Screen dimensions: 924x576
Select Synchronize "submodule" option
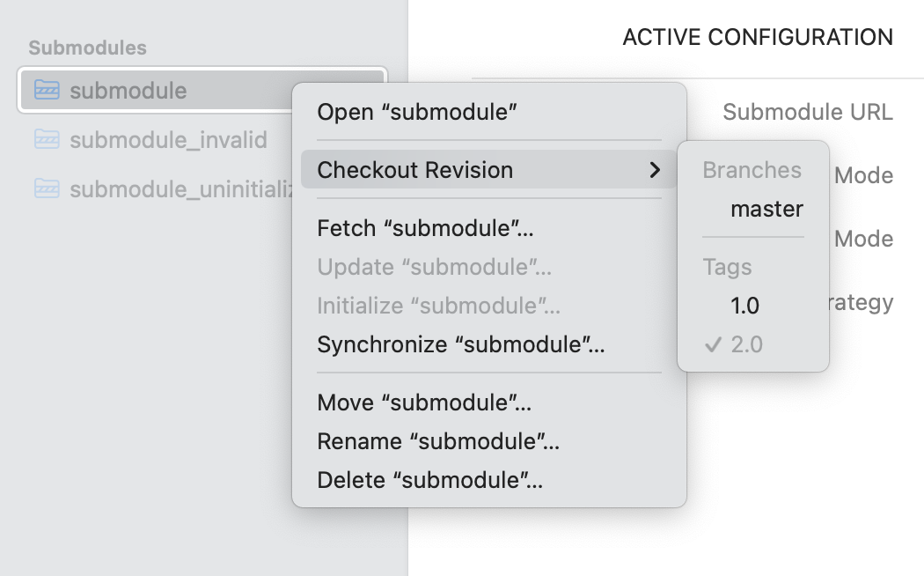[461, 344]
